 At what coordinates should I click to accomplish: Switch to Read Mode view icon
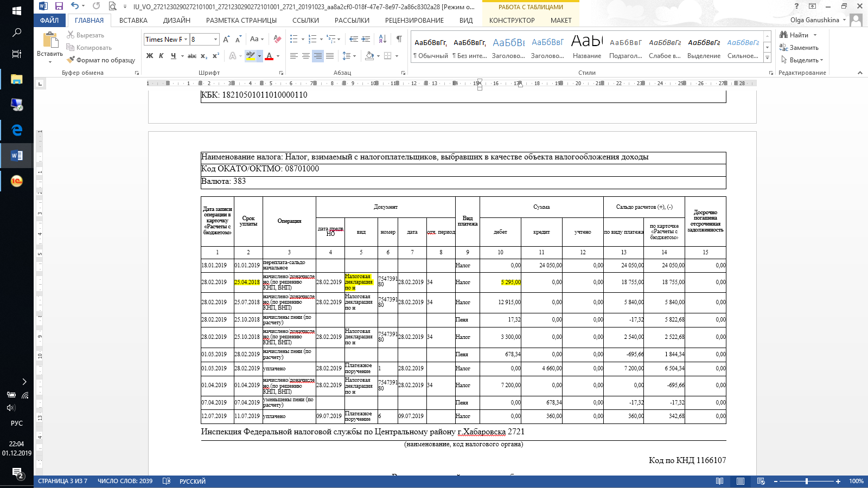pyautogui.click(x=719, y=481)
